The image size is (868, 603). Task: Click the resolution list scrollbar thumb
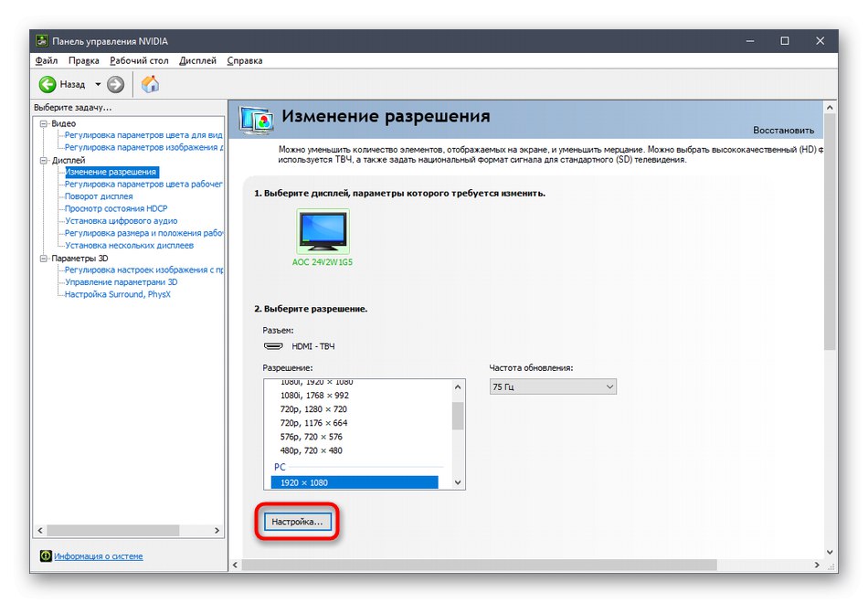458,416
